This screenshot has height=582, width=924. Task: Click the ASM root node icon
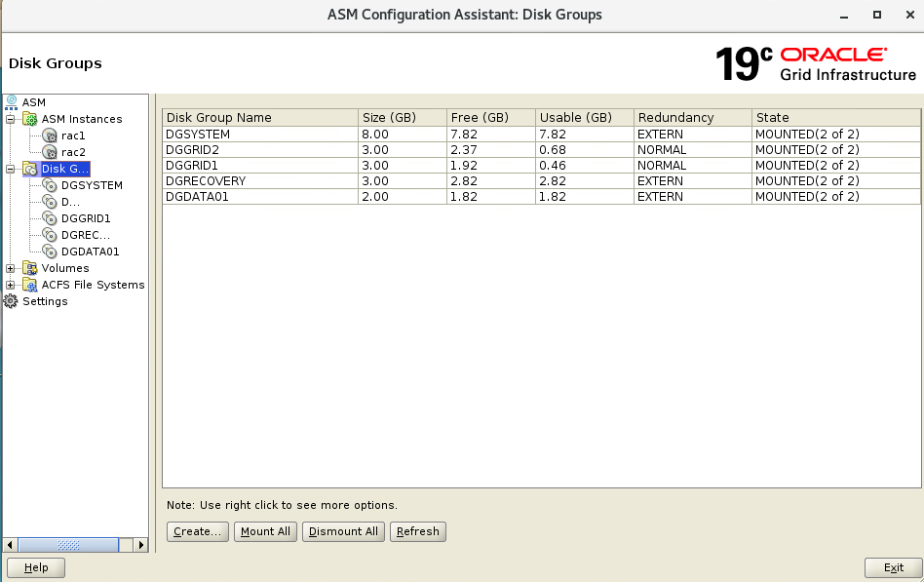click(12, 102)
